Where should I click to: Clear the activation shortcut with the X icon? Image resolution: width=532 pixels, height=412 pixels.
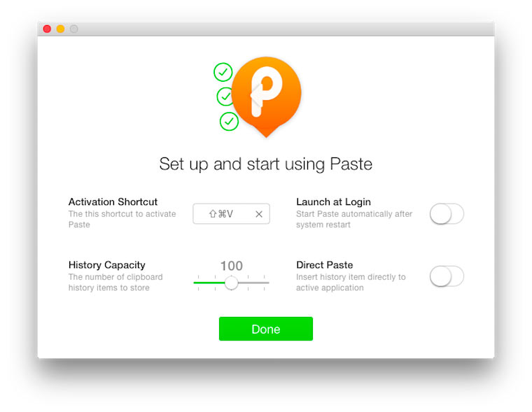259,214
